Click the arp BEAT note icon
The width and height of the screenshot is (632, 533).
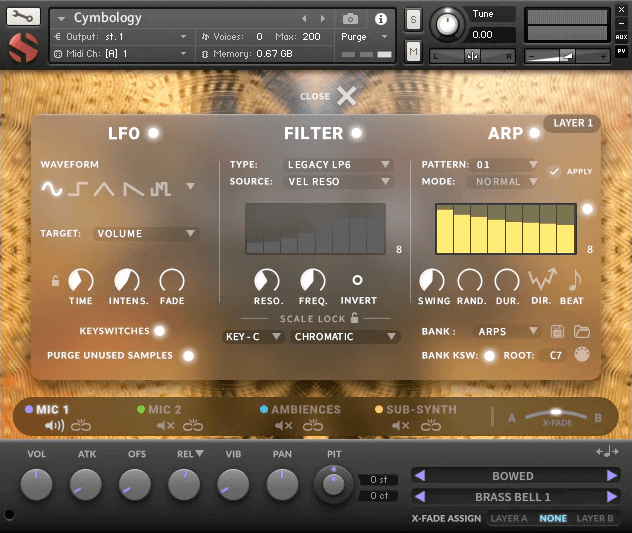click(x=575, y=280)
